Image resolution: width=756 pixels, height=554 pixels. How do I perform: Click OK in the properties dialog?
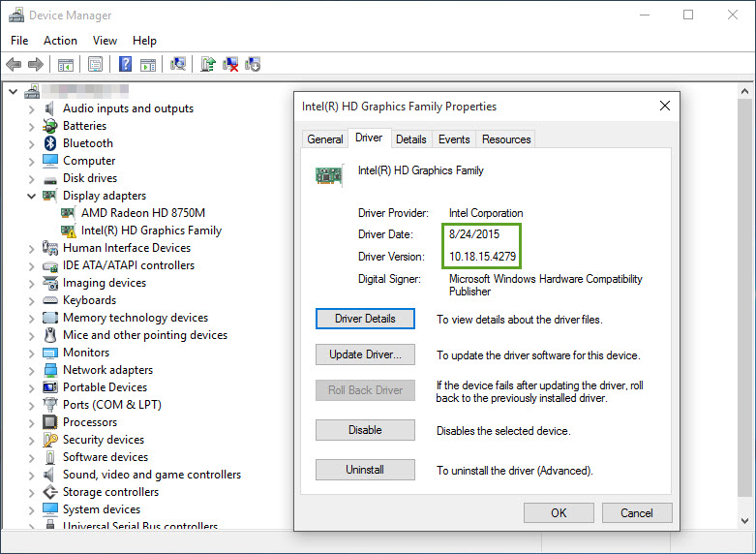click(559, 513)
